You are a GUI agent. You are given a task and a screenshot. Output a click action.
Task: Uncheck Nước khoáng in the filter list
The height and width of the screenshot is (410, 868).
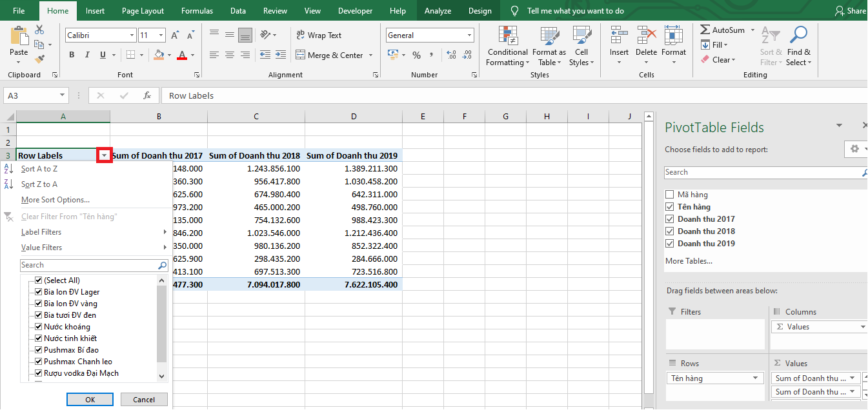click(x=39, y=327)
